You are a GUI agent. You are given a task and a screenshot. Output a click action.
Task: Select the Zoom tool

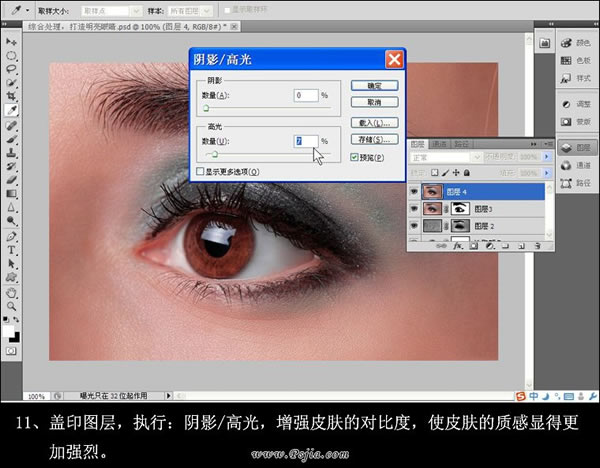(x=11, y=306)
